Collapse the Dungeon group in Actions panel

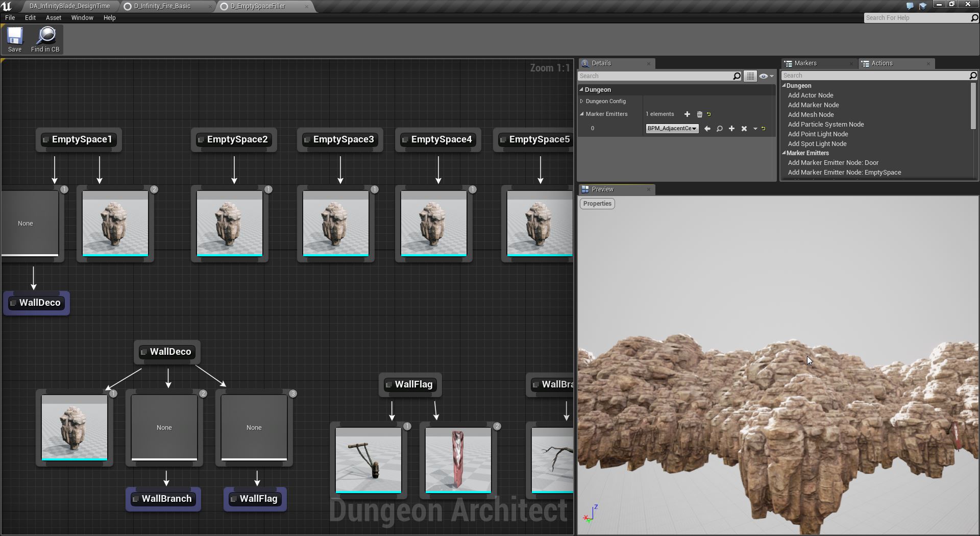(x=784, y=86)
